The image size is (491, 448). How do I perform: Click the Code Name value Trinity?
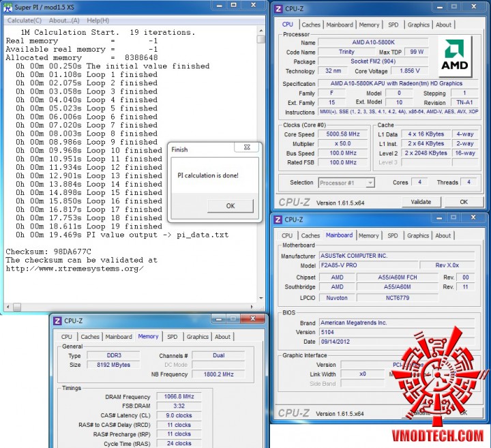pos(346,52)
